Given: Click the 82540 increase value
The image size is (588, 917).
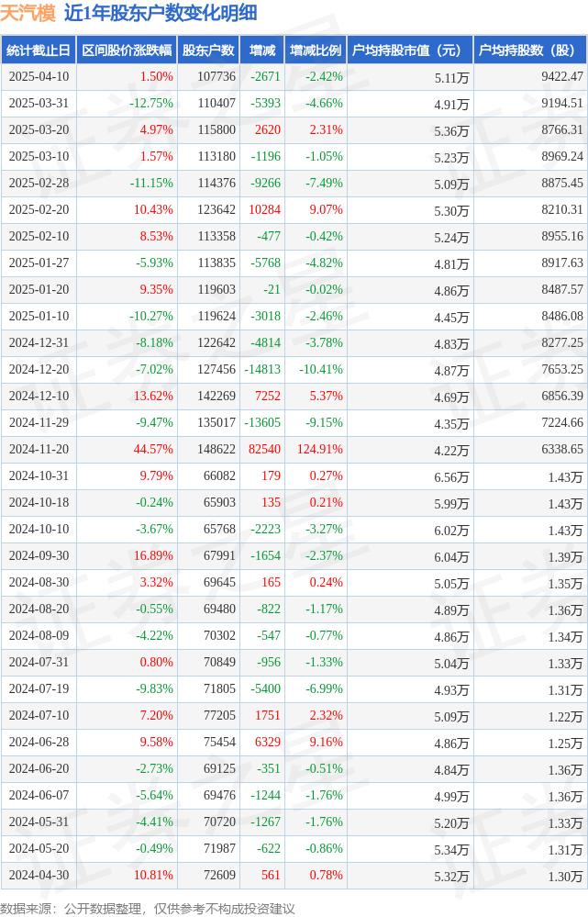Looking at the screenshot, I should click(264, 449).
